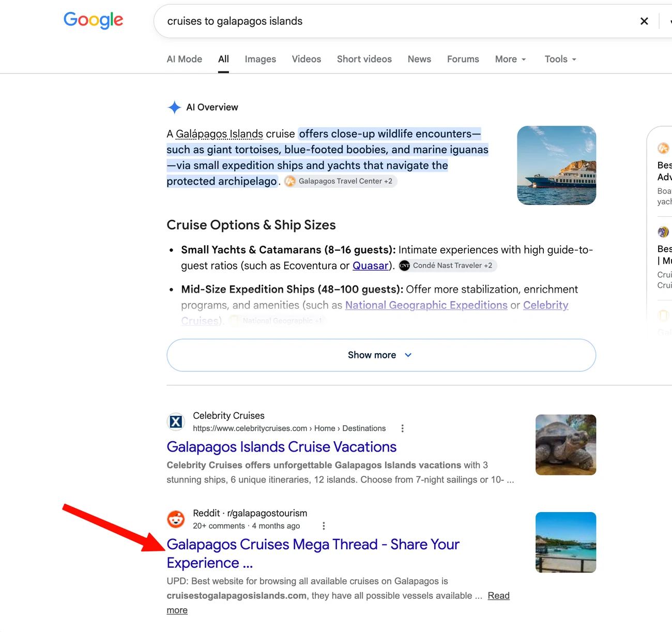Open the cruise ship thumbnail image

point(557,165)
